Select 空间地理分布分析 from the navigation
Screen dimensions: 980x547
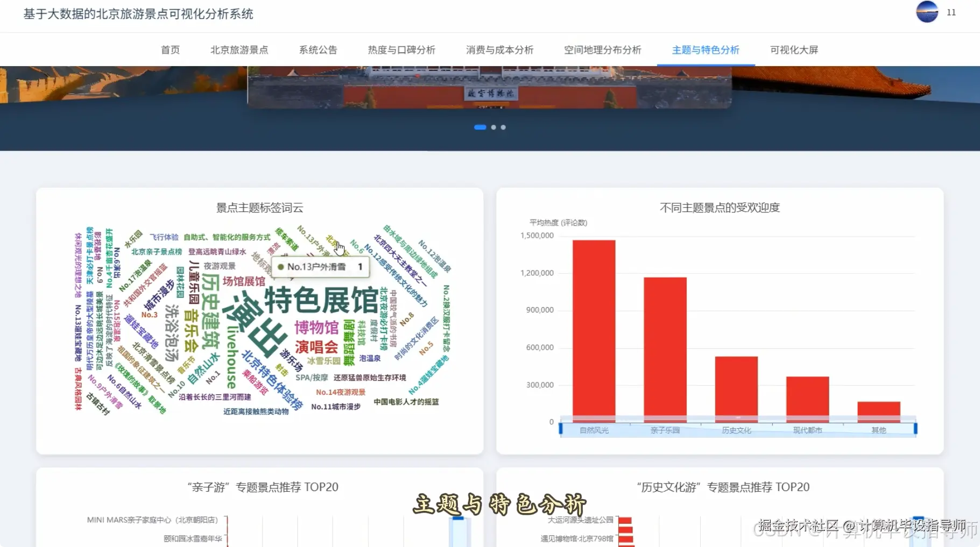click(602, 49)
